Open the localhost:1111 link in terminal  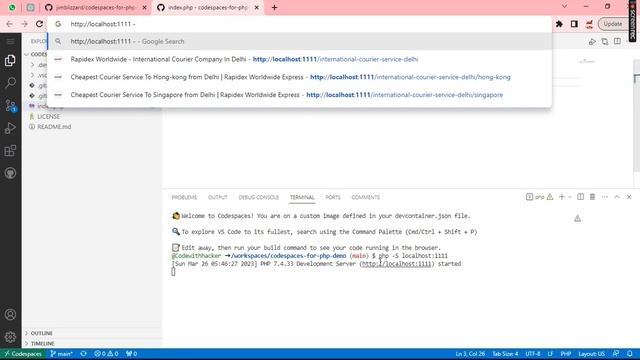(x=396, y=264)
